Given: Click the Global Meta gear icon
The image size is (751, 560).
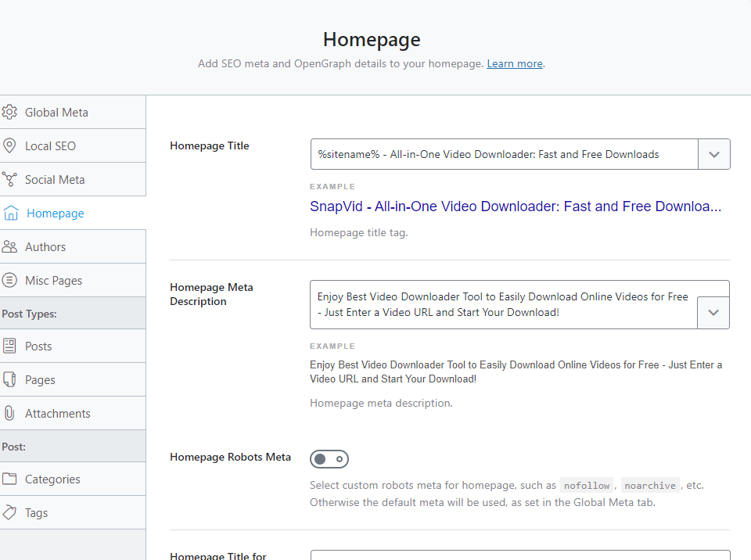Looking at the screenshot, I should point(9,112).
